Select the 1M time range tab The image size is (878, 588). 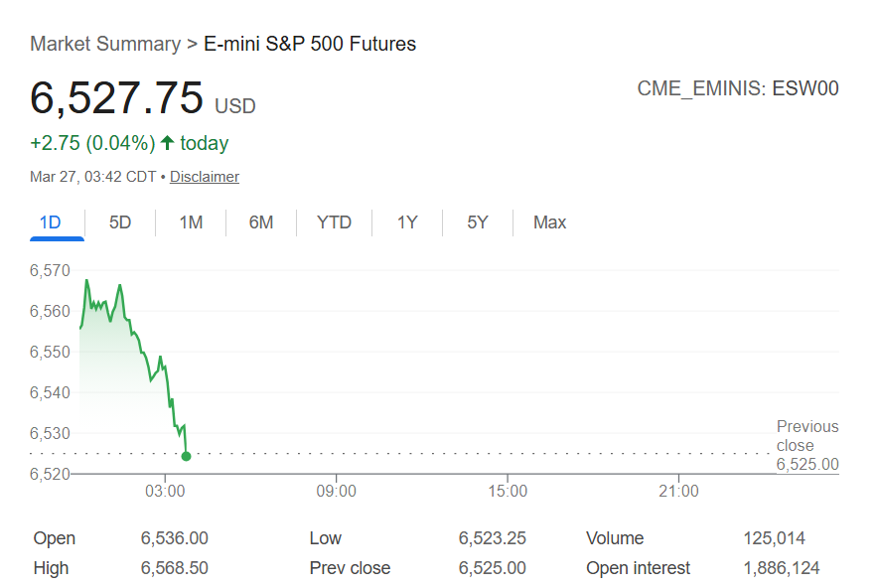pyautogui.click(x=190, y=222)
